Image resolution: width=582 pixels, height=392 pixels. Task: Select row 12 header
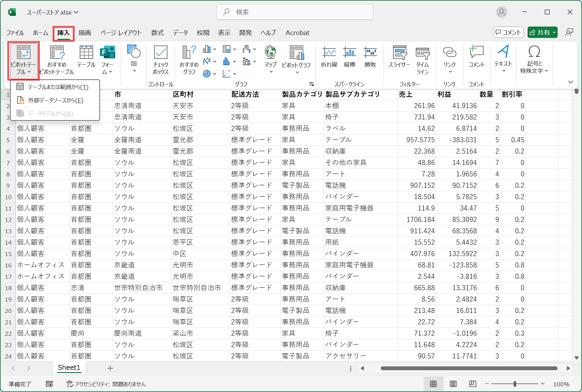click(8, 220)
